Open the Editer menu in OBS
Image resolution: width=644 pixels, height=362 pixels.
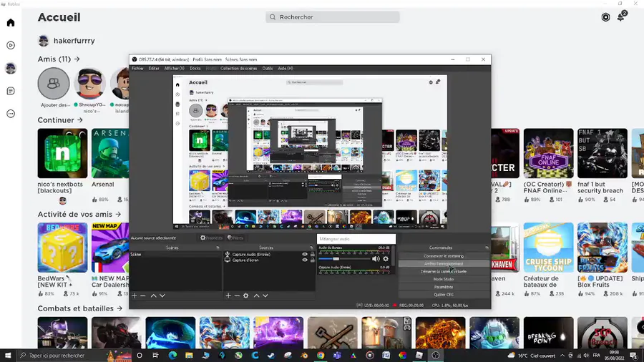tap(154, 69)
